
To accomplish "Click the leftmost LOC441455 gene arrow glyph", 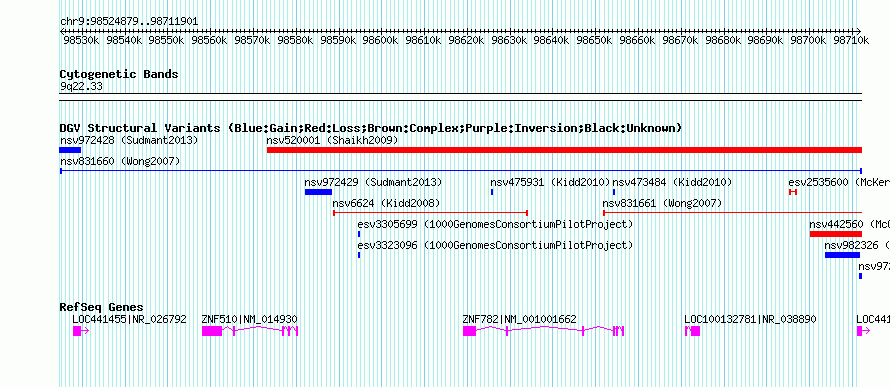I will (x=81, y=331).
